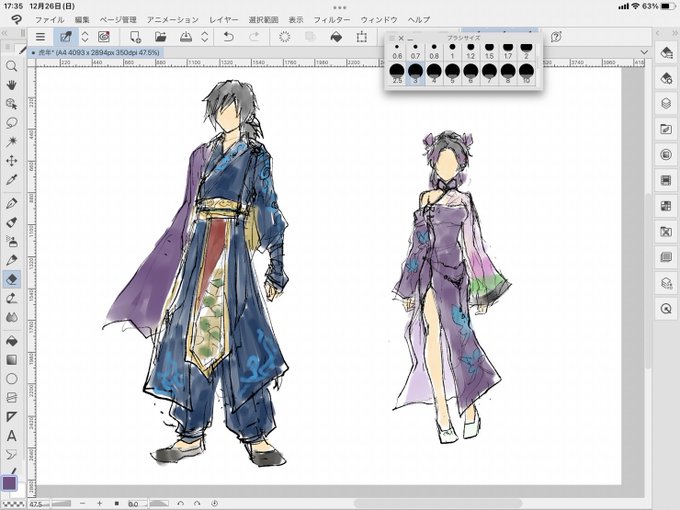Choose brush size 5

452,73
